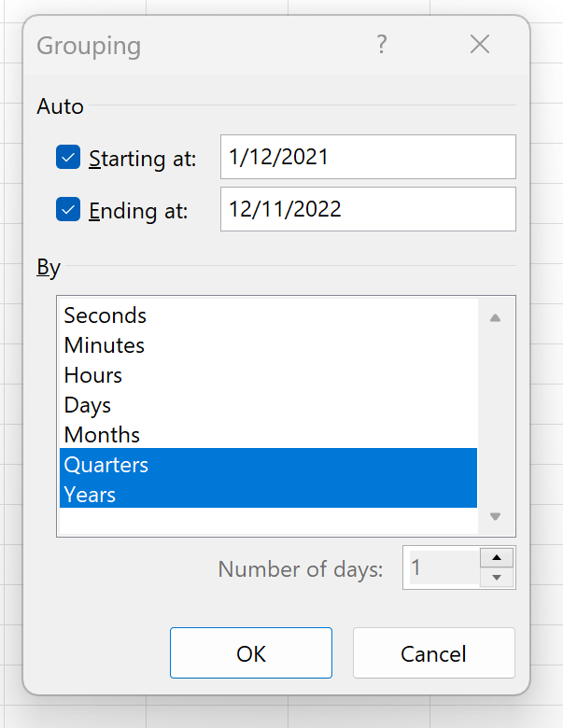Click the Number of days field
563x728 pixels.
click(x=443, y=567)
